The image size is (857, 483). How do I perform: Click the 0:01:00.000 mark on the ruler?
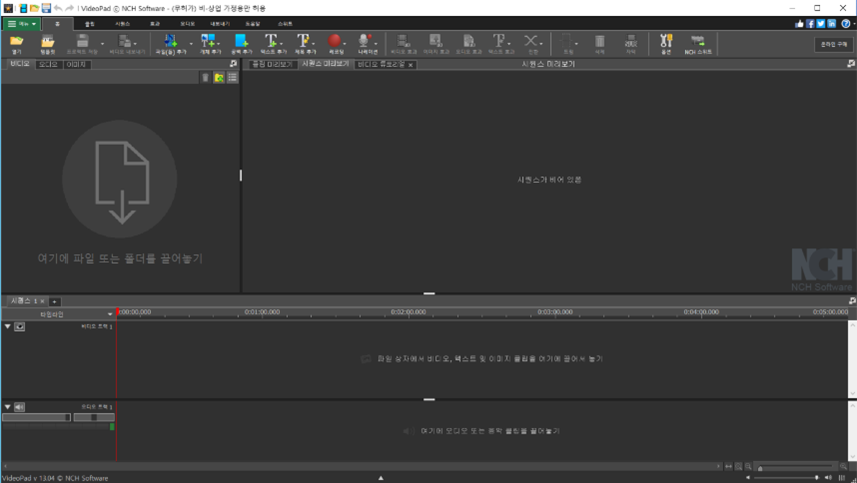coord(262,313)
